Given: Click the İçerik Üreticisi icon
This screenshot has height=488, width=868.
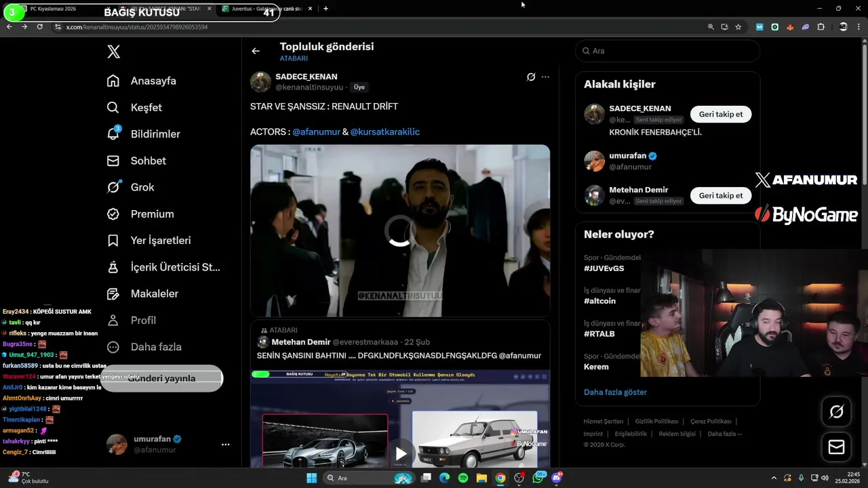Looking at the screenshot, I should pyautogui.click(x=113, y=267).
